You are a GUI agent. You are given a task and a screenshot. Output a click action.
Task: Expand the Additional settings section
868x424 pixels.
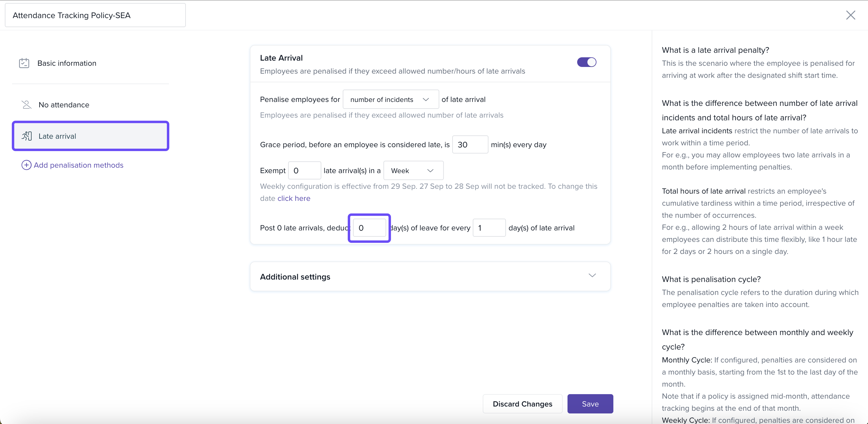(x=430, y=277)
